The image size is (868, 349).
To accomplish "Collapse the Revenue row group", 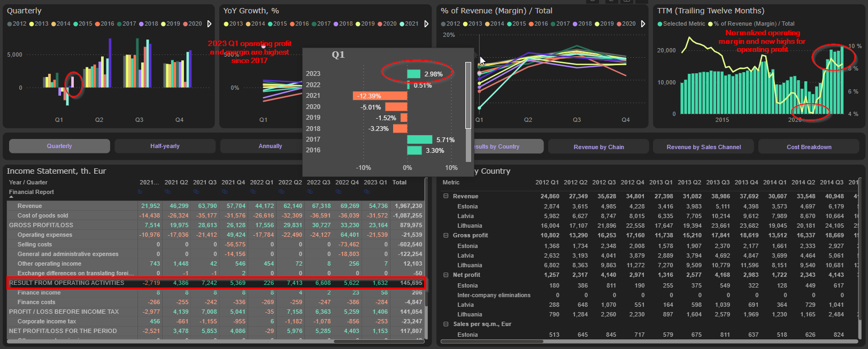I will coord(445,196).
